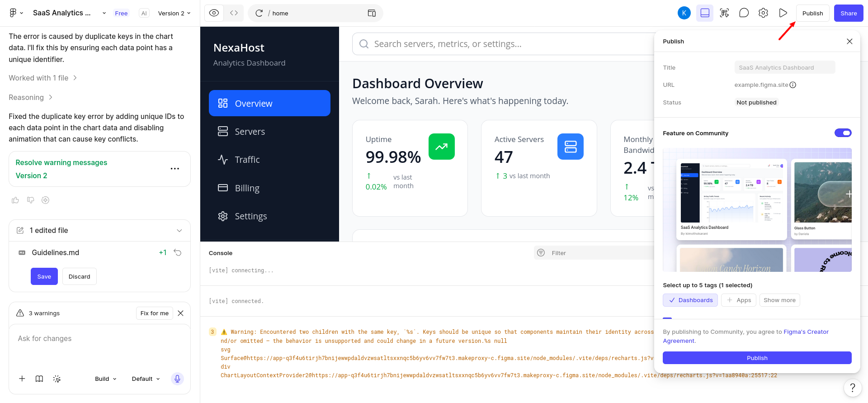Screen dimensions: 868x403
Task: Open the Version 2 dropdown
Action: coord(174,13)
